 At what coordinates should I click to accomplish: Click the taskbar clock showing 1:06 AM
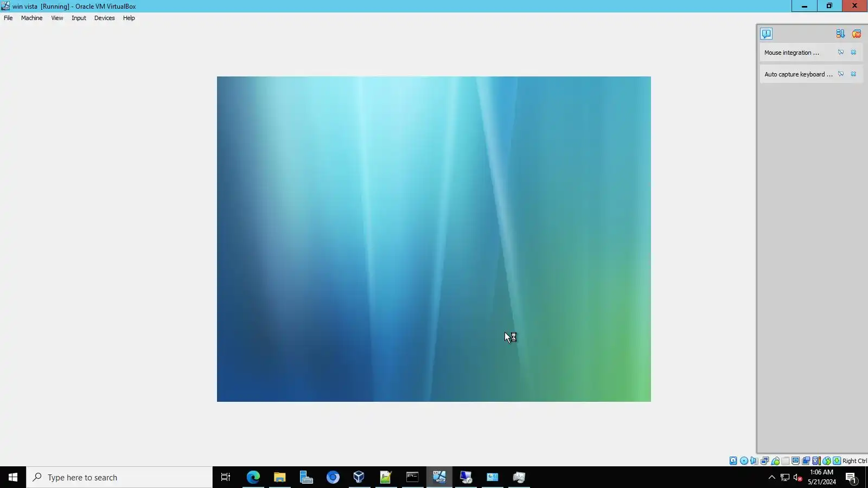coord(822,477)
